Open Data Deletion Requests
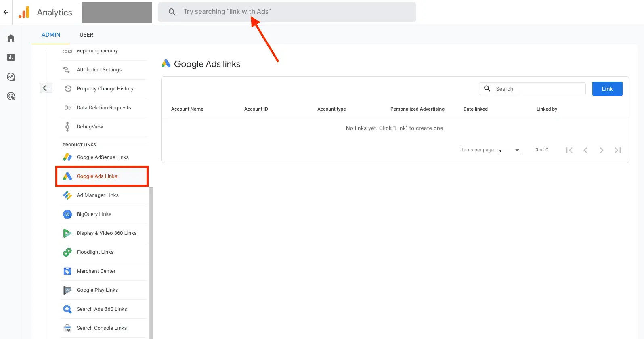This screenshot has width=644, height=339. 103,108
